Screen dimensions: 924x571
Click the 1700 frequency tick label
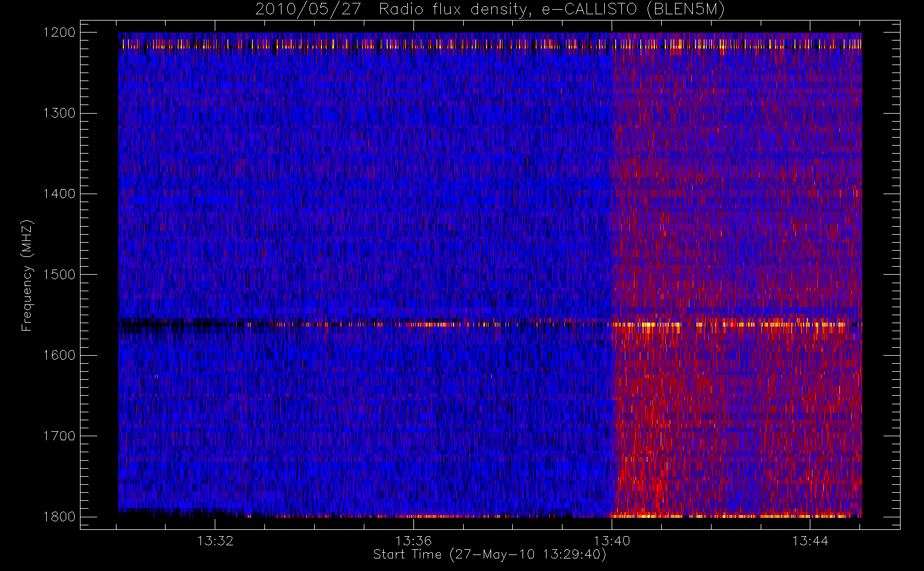click(59, 436)
